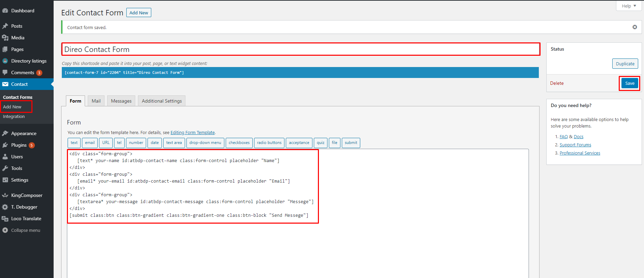Click the Loco Translate icon
This screenshot has height=278, width=644.
5,219
